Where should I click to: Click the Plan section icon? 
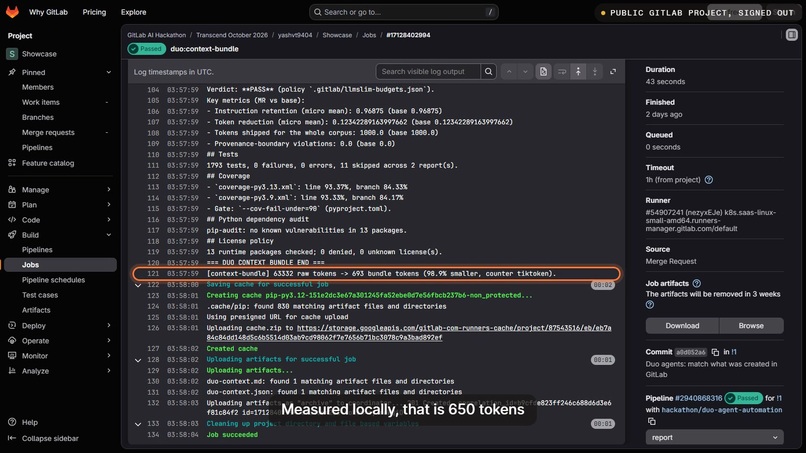[12, 205]
